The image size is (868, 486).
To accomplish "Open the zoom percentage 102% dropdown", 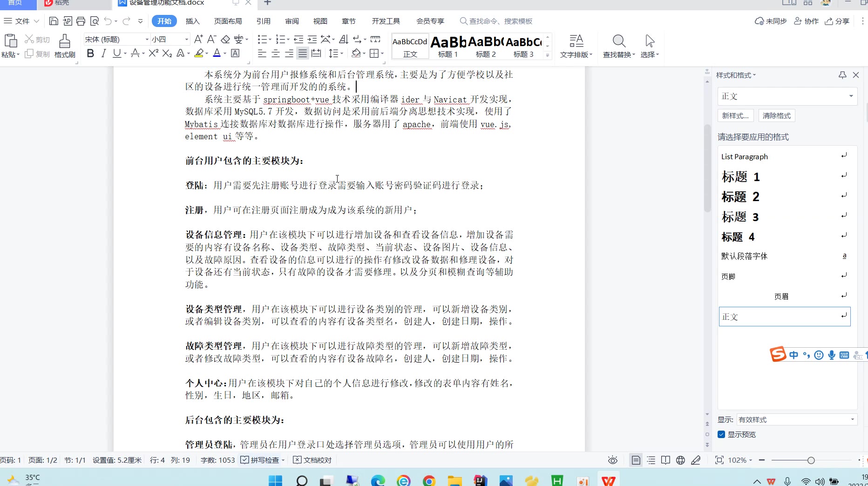I will tap(740, 460).
